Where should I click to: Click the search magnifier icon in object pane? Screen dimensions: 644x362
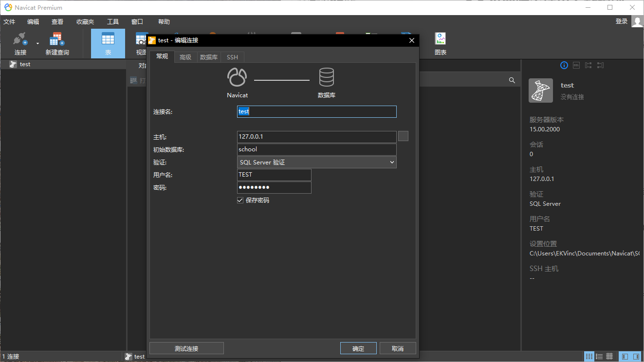(x=512, y=80)
